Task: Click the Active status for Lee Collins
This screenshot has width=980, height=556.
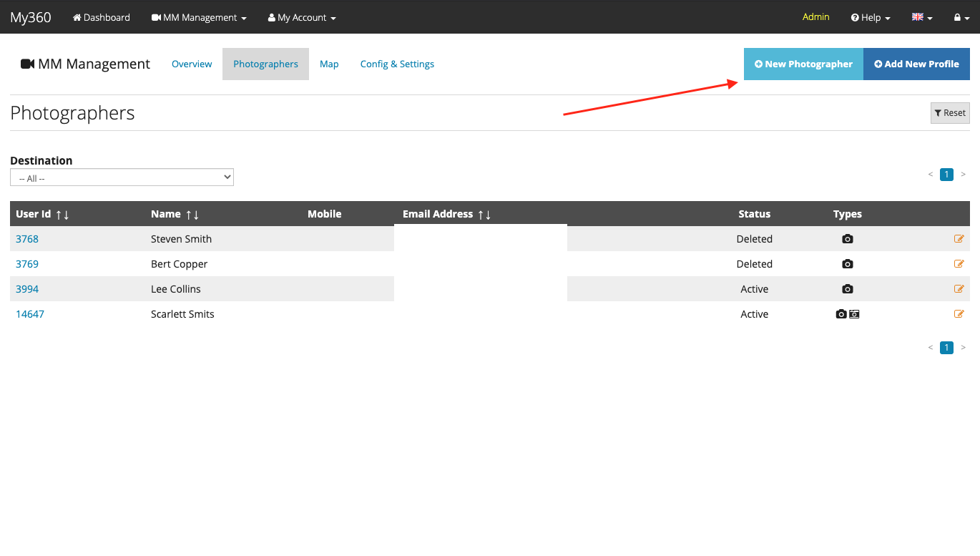Action: point(755,289)
